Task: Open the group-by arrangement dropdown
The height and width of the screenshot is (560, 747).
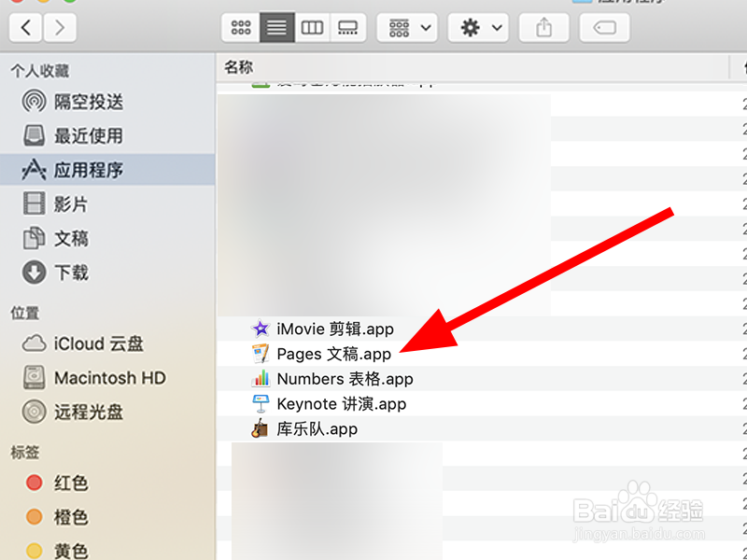Action: [x=407, y=28]
